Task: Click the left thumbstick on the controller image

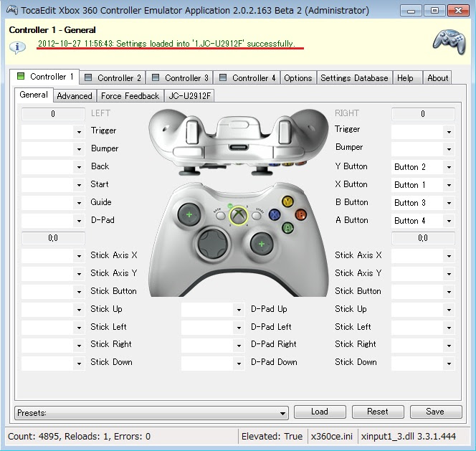Action: click(189, 214)
